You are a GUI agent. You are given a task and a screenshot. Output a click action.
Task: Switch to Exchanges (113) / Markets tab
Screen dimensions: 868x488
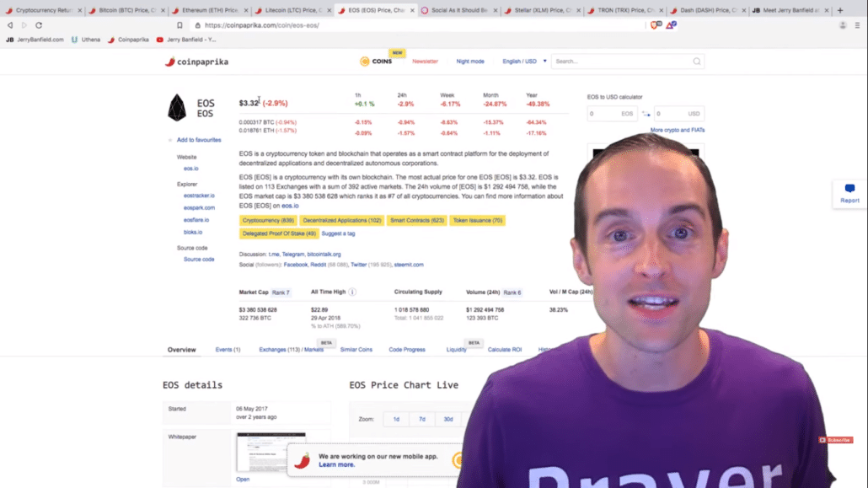[x=292, y=350]
